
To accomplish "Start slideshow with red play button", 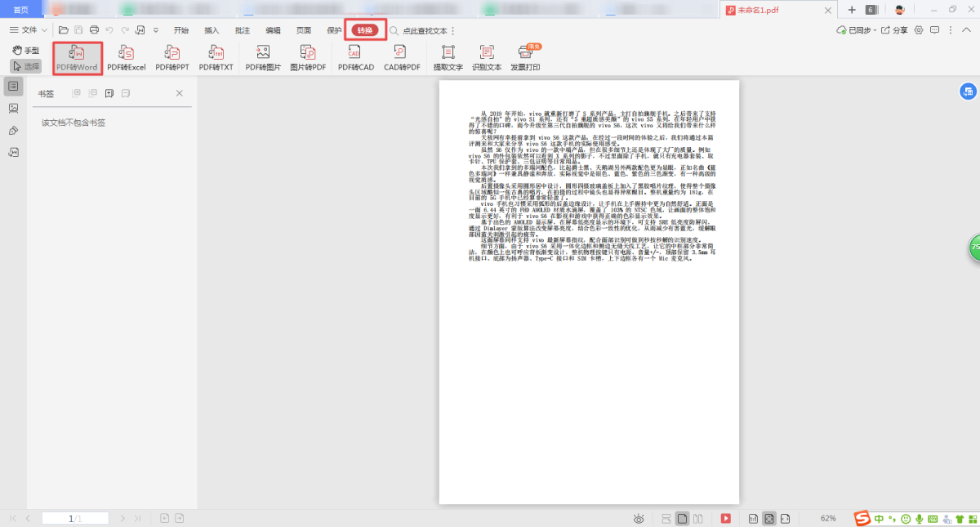I will tap(726, 518).
